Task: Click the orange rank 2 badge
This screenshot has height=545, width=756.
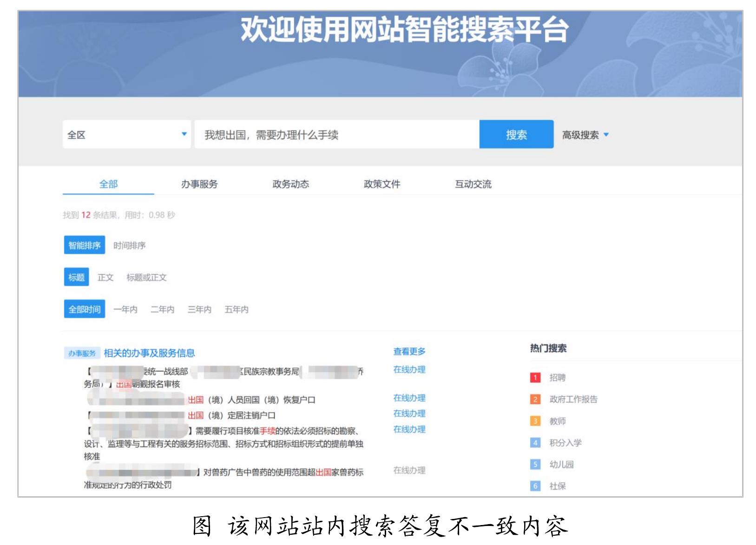Action: click(x=535, y=399)
